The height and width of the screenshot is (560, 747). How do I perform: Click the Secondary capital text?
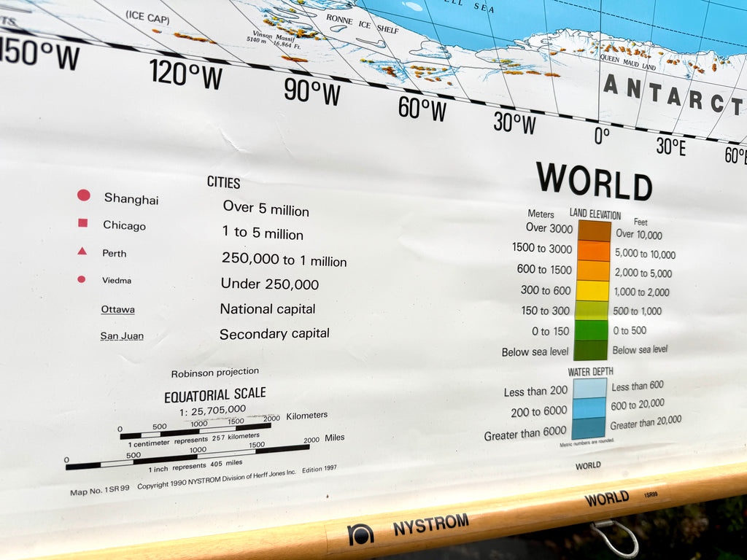pyautogui.click(x=274, y=334)
